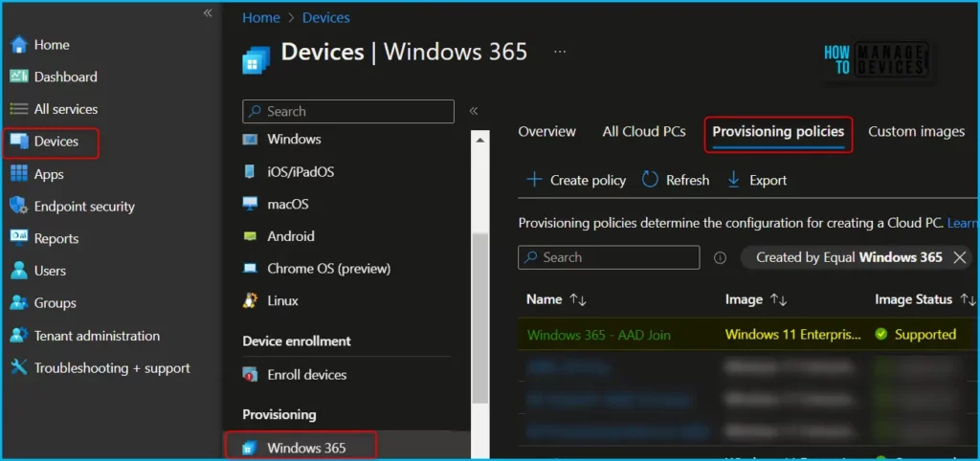Select macOS in the platform list
This screenshot has height=461, width=980.
click(288, 204)
